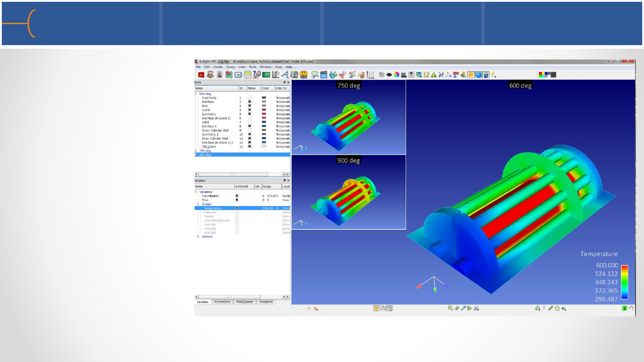
Task: Click the eye visibility icon in toolbar
Action: point(389,75)
